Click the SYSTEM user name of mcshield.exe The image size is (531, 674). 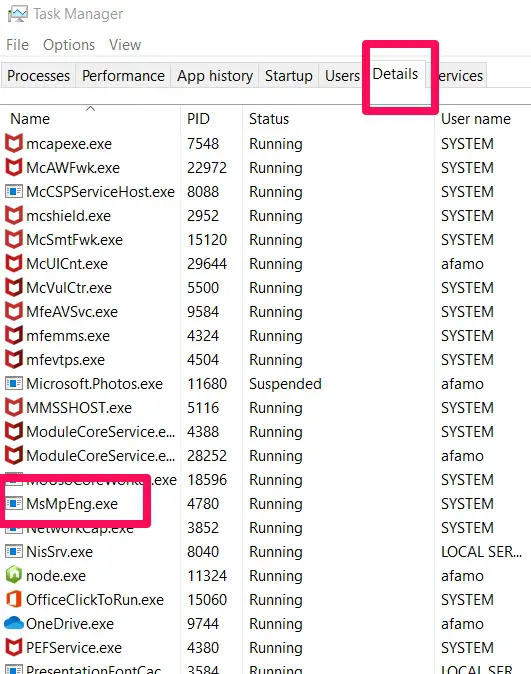click(467, 215)
